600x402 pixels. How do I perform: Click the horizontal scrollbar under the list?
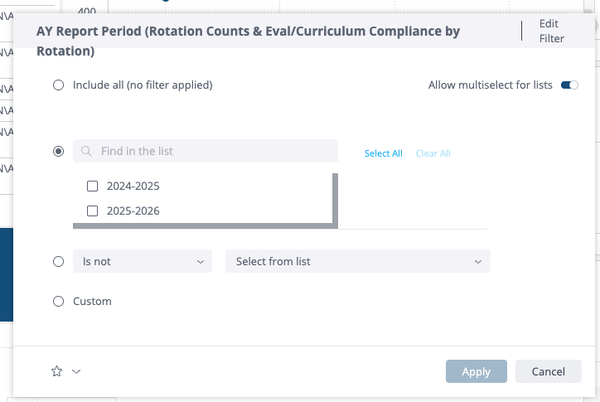coord(200,225)
